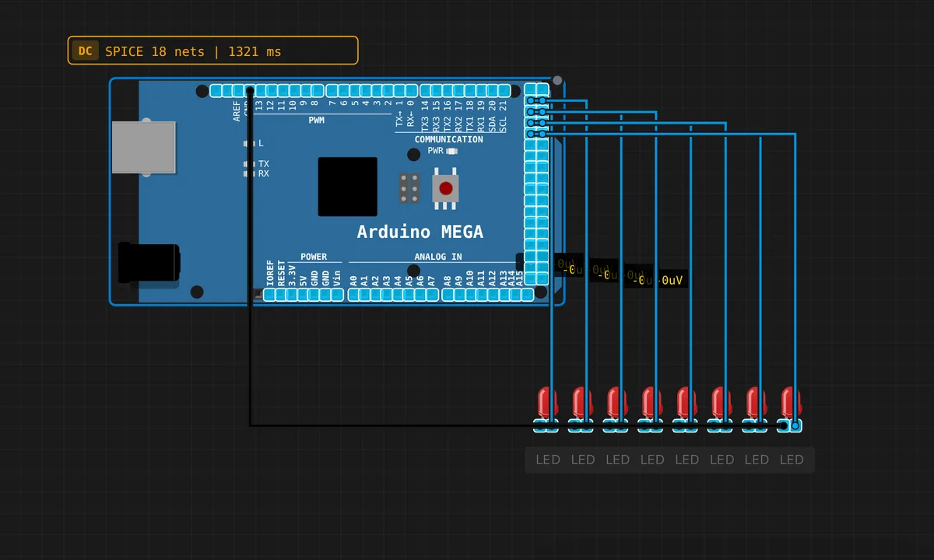Click the POWER section label
Image resolution: width=934 pixels, height=560 pixels.
tap(314, 257)
